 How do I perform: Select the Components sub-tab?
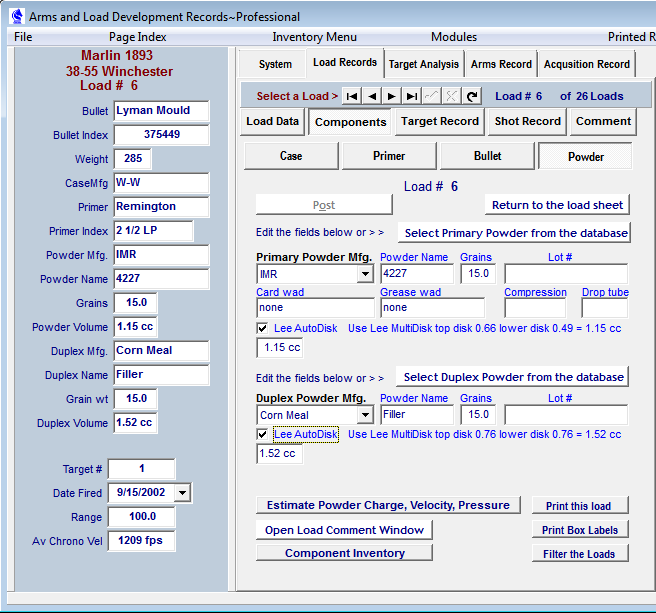click(350, 122)
